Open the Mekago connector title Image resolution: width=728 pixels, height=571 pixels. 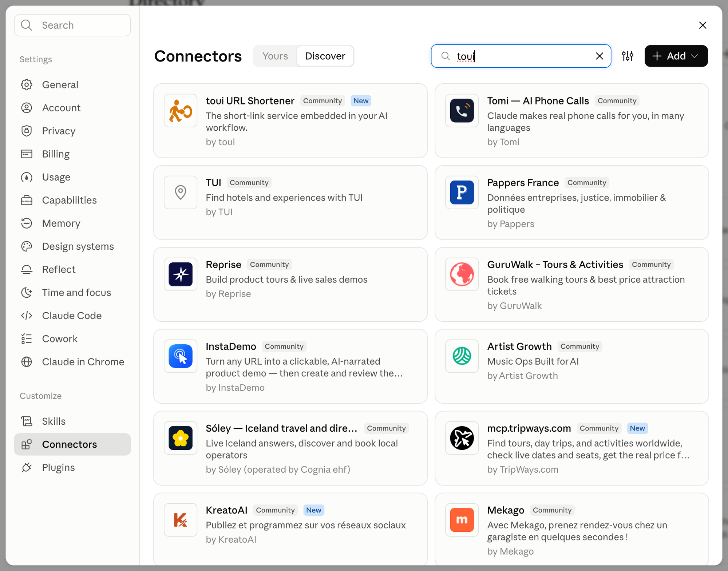tap(506, 510)
